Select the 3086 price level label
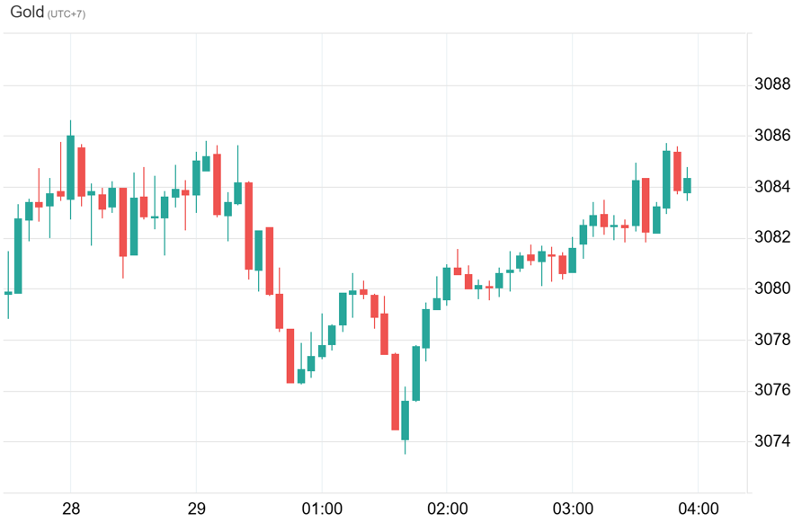 pos(772,136)
